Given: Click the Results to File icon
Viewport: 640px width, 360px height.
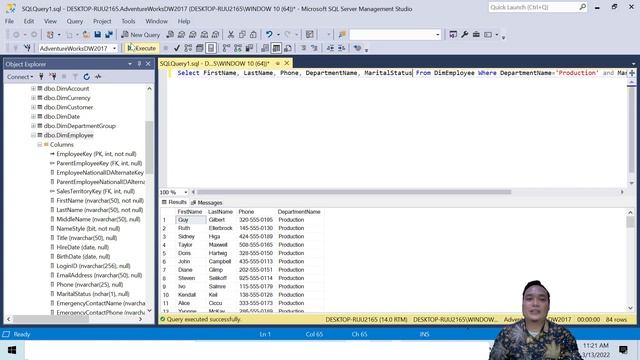Looking at the screenshot, I should [x=288, y=48].
